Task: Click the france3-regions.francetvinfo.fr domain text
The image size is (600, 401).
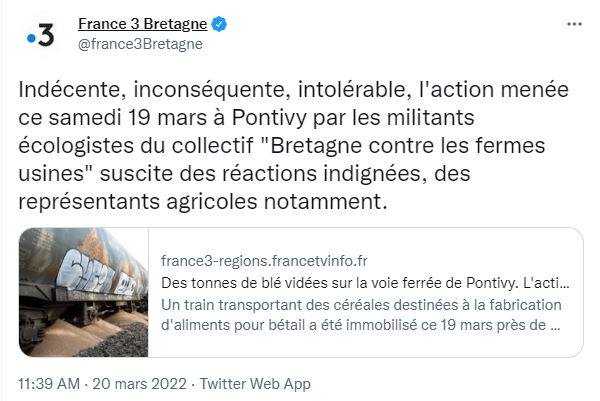Action: pyautogui.click(x=264, y=260)
